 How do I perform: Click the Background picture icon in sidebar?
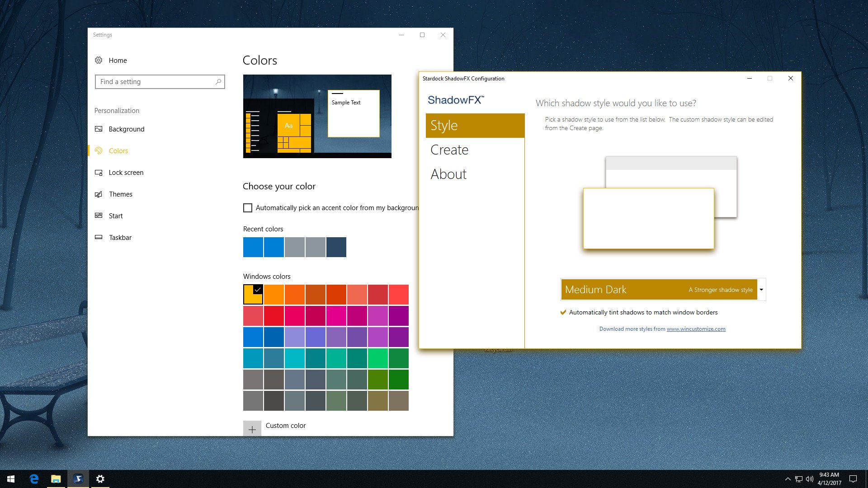(x=99, y=129)
